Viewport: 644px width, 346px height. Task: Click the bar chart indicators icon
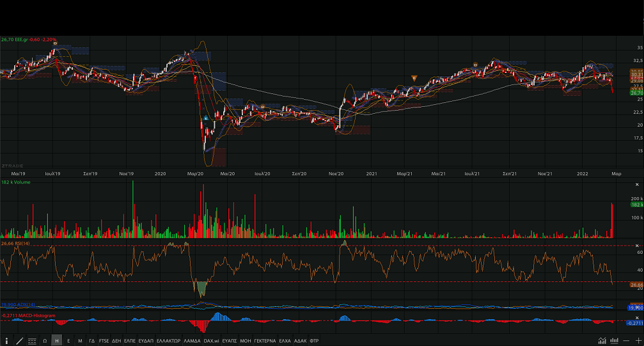pyautogui.click(x=615, y=341)
